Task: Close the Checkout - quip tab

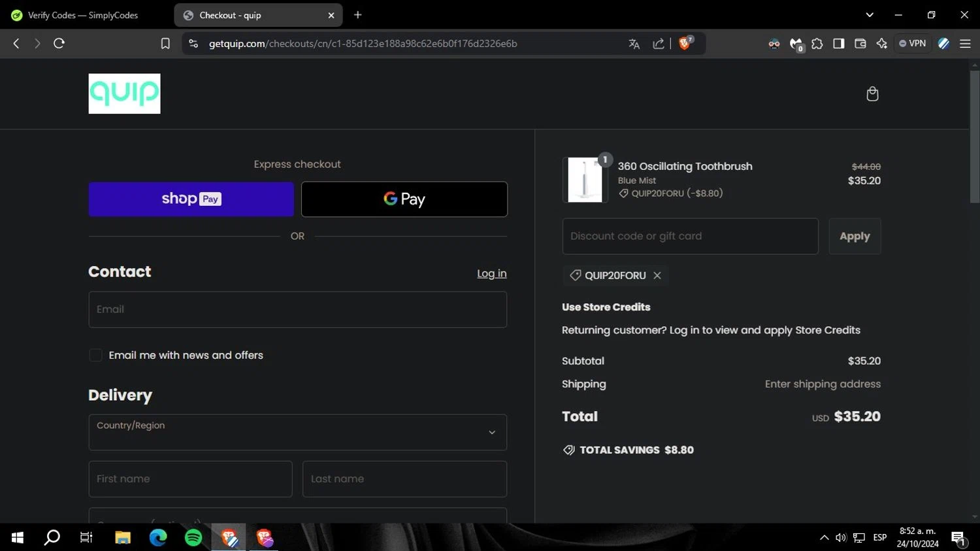Action: point(331,15)
